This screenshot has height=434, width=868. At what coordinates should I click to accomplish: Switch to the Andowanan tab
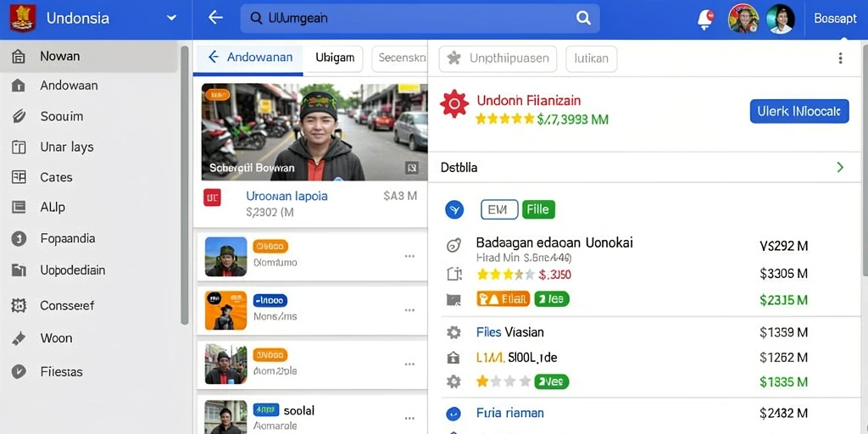point(249,58)
